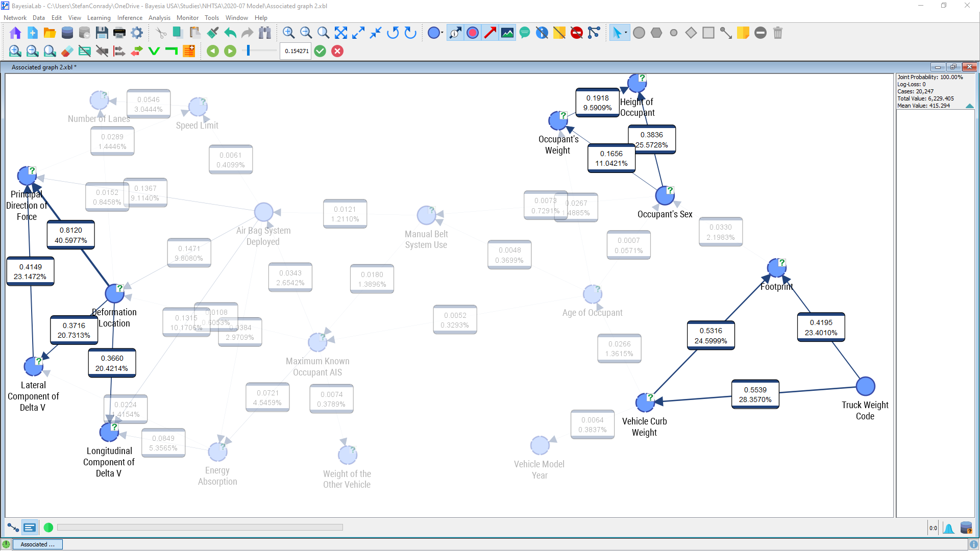Toggle the node image display button
This screenshot has height=551, width=980.
[x=507, y=33]
